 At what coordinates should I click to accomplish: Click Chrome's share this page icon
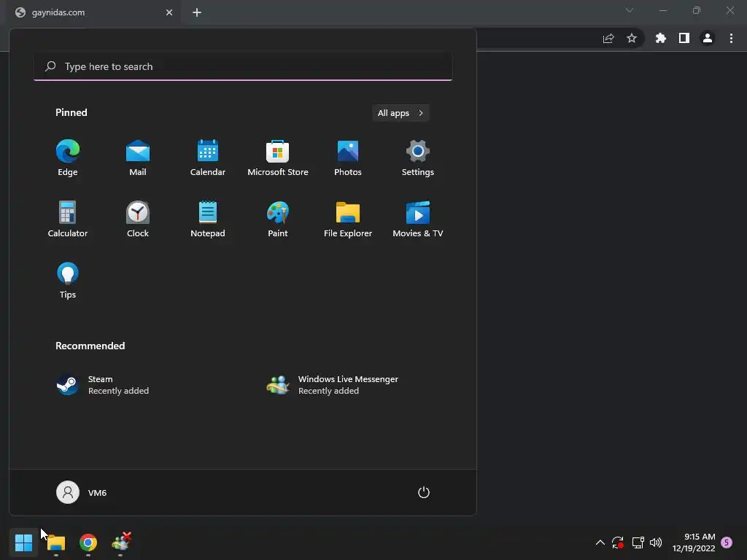[x=608, y=38]
